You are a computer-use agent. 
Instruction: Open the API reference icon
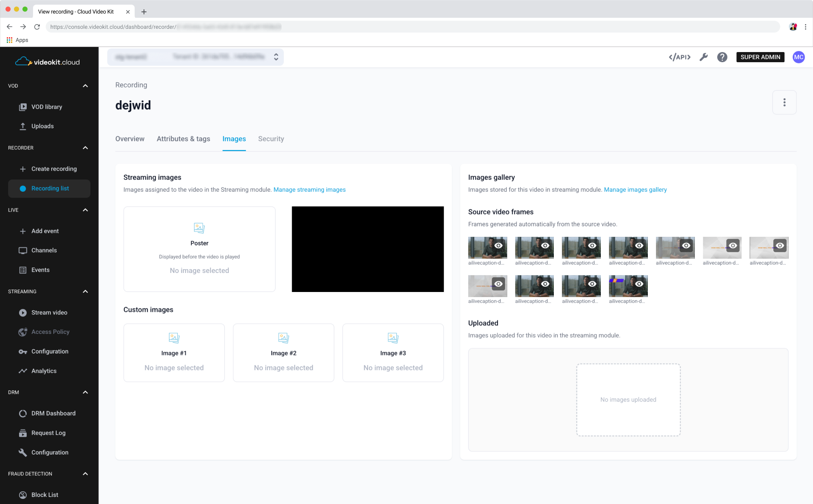click(679, 57)
